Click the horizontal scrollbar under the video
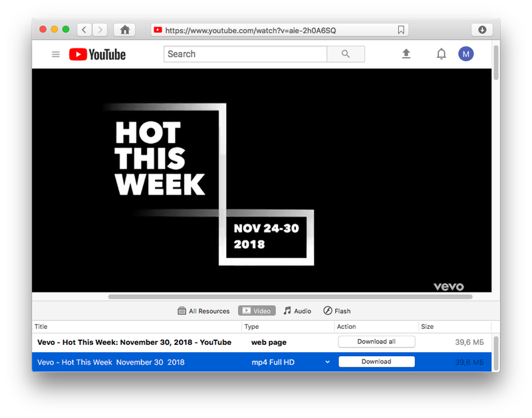 290,297
